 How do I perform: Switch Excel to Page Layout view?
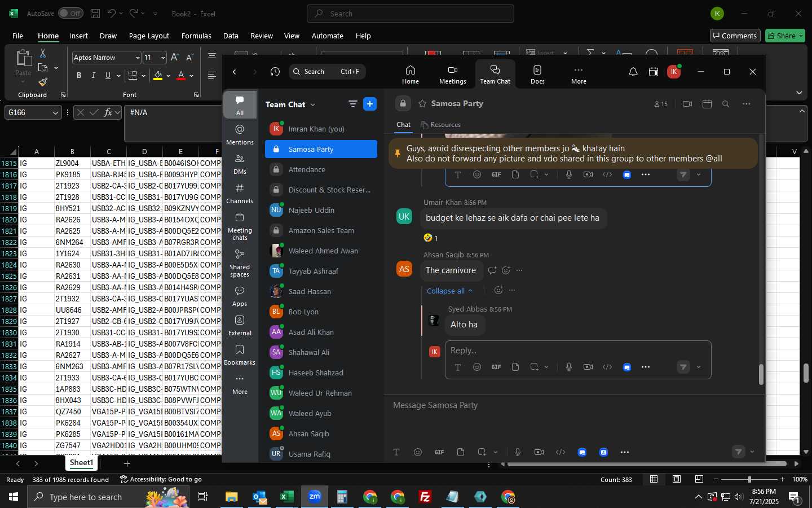[x=676, y=479]
